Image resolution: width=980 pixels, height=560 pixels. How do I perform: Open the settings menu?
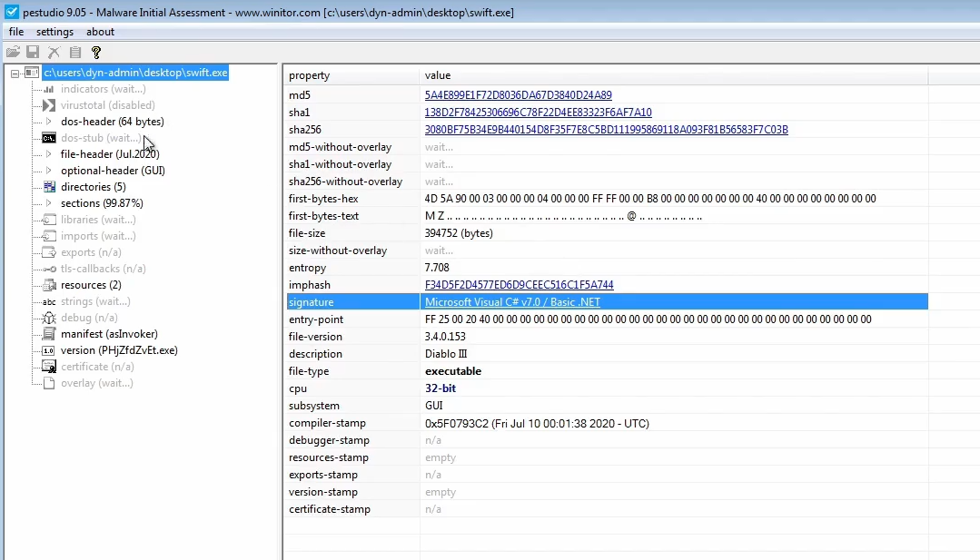pyautogui.click(x=55, y=32)
